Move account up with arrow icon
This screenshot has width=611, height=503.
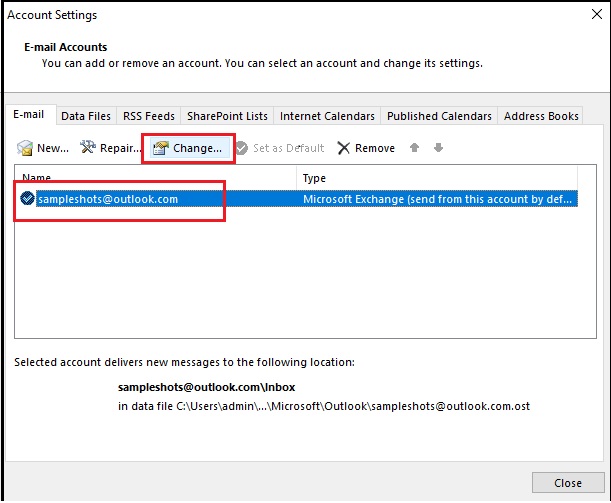coord(415,148)
